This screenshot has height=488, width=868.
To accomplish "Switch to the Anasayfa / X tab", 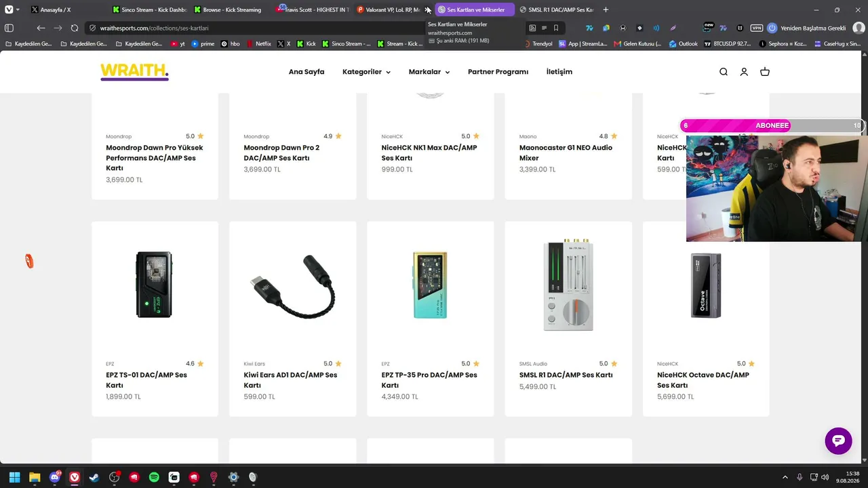I will click(65, 9).
